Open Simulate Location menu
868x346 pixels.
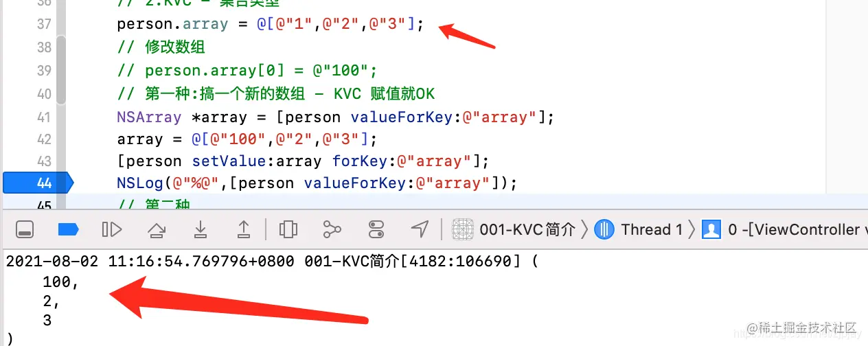(420, 229)
